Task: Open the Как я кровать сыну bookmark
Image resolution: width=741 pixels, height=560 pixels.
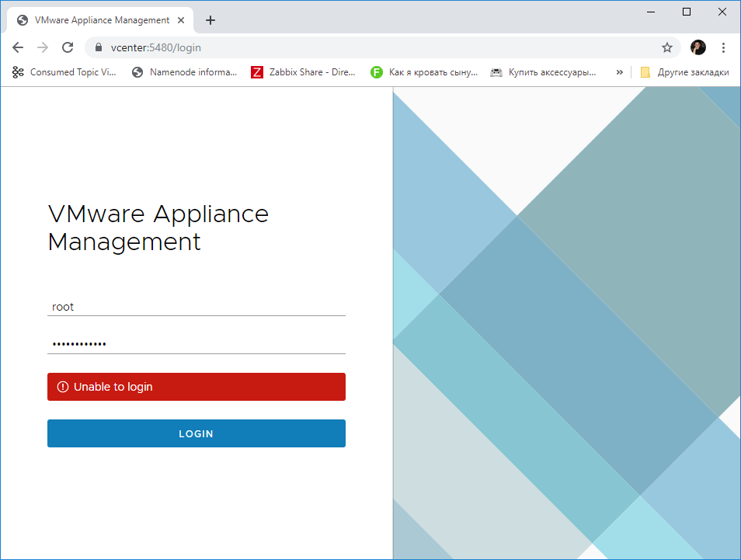Action: pyautogui.click(x=424, y=71)
